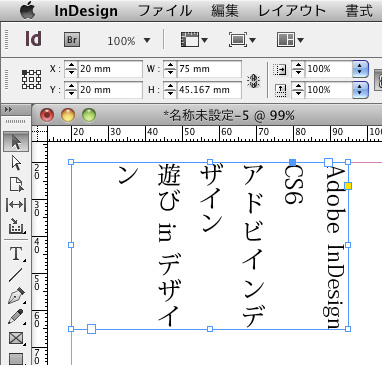The width and height of the screenshot is (382, 365).
Task: Click the text frame in port square
Action: pyautogui.click(x=328, y=162)
